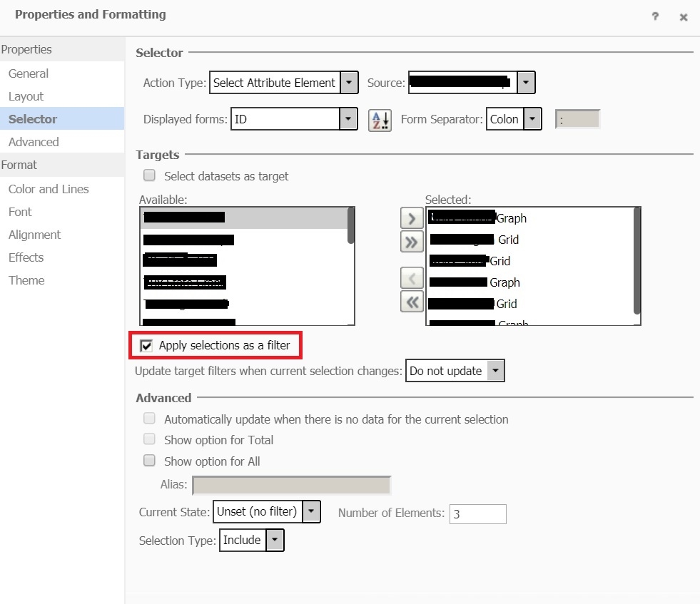The height and width of the screenshot is (604, 700).
Task: Select first Graph entry in Selected list
Action: pos(530,218)
